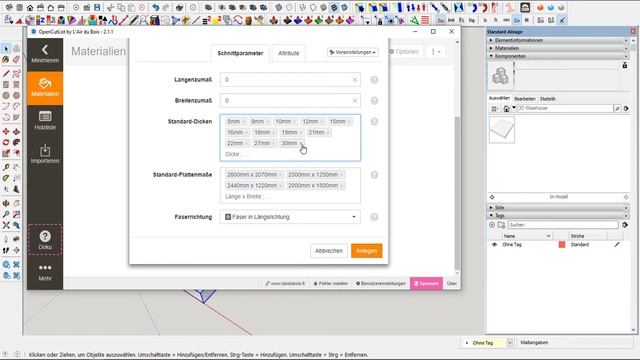Select the Move tool in left toolbar
This screenshot has width=640, height=360.
pos(6,131)
